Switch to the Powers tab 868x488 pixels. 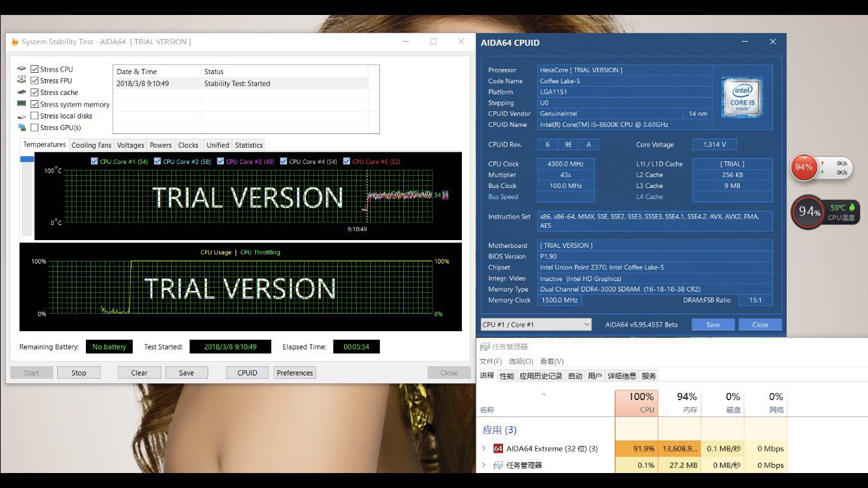click(x=161, y=145)
